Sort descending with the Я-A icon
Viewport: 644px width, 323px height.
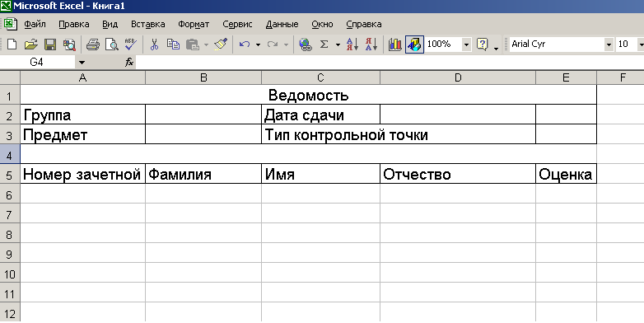[x=371, y=44]
